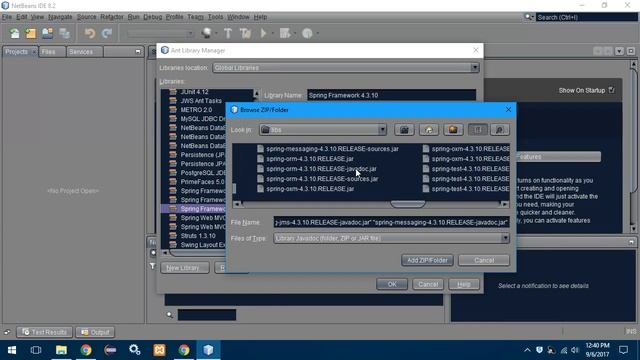
Task: Click file list scrollbar left arrow
Action: [237, 204]
